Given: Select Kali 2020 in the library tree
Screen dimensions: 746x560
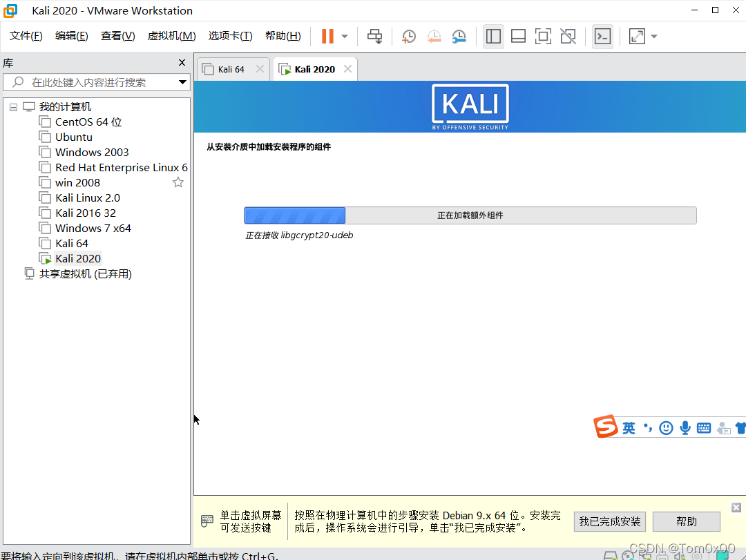Looking at the screenshot, I should 78,259.
